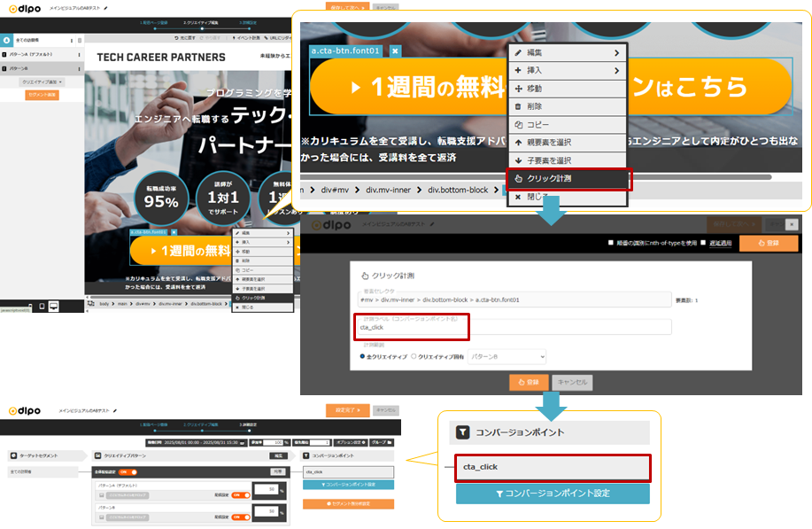Open kebab menu for パターンB sidebar row

click(79, 68)
